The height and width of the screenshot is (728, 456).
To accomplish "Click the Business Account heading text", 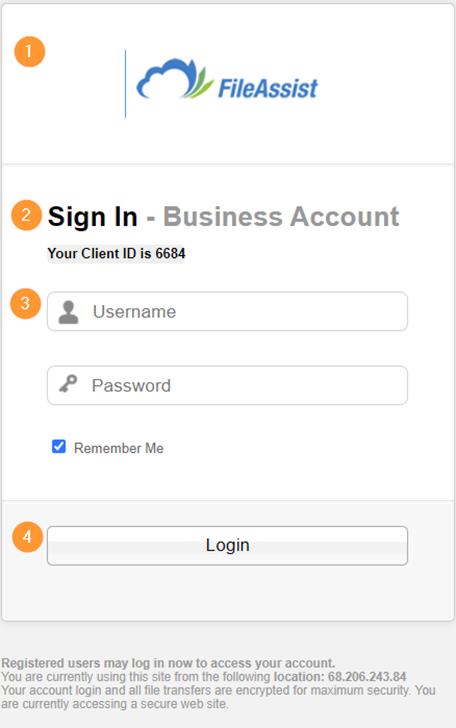I will click(x=281, y=216).
